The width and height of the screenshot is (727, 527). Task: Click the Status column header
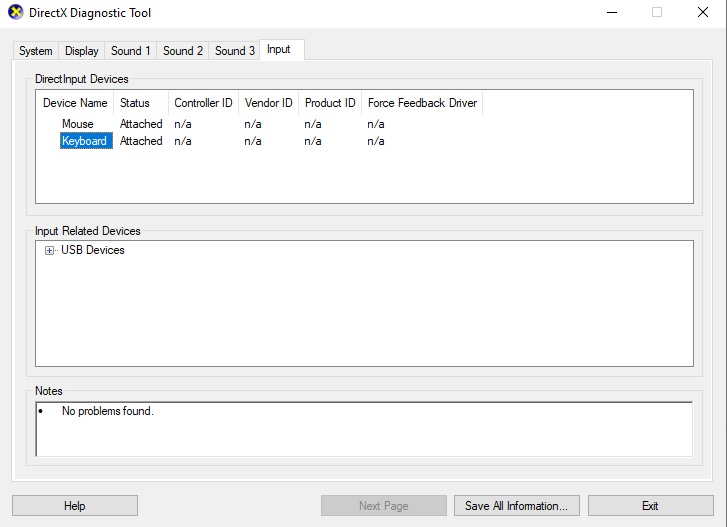tap(141, 103)
